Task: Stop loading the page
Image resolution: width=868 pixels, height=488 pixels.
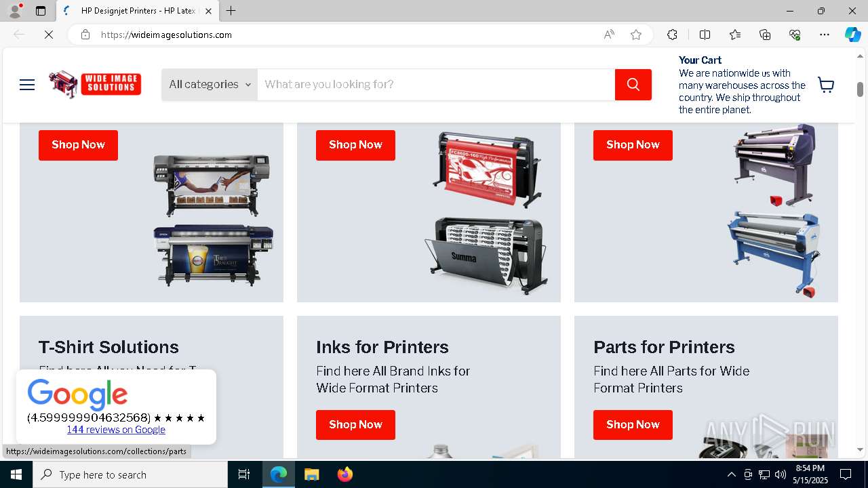Action: click(49, 35)
